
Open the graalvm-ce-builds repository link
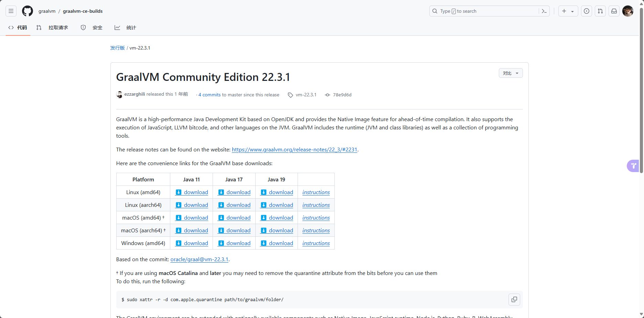pyautogui.click(x=83, y=11)
